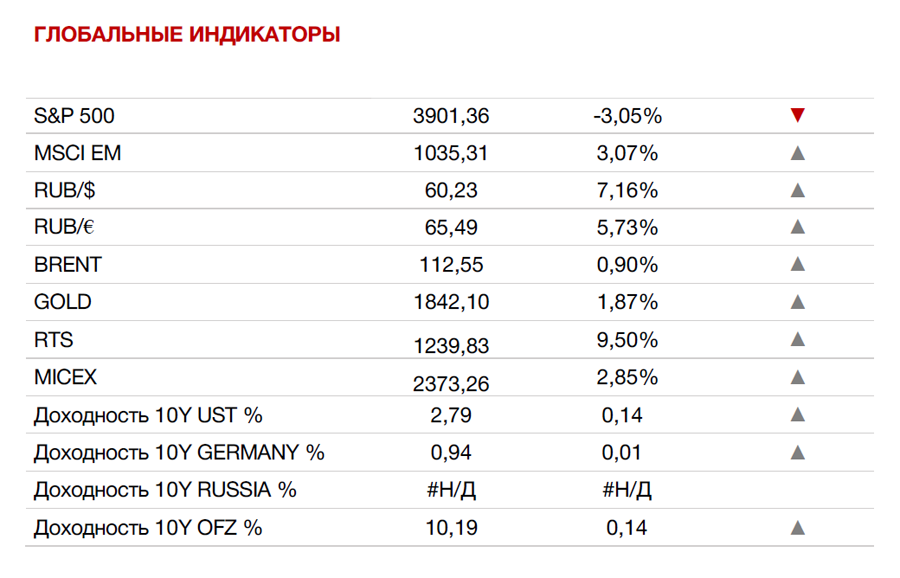The width and height of the screenshot is (900, 578).
Task: Select the GOLD change 1,87%
Action: 627,302
